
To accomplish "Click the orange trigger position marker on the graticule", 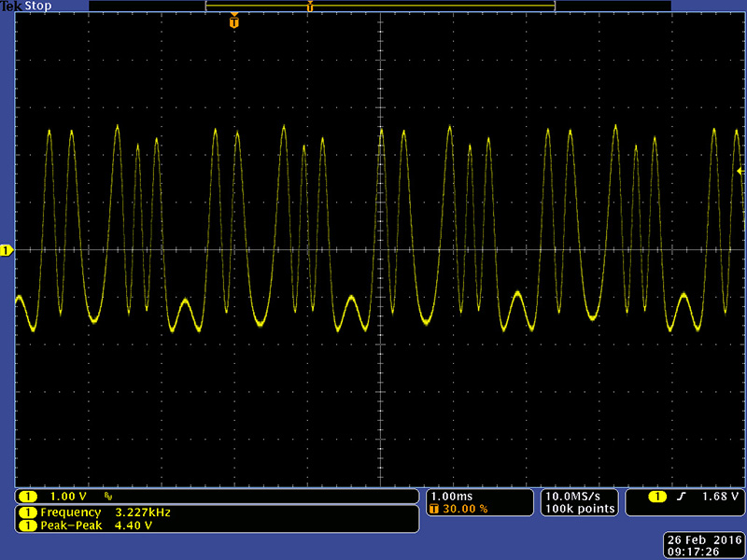I will 233,21.
